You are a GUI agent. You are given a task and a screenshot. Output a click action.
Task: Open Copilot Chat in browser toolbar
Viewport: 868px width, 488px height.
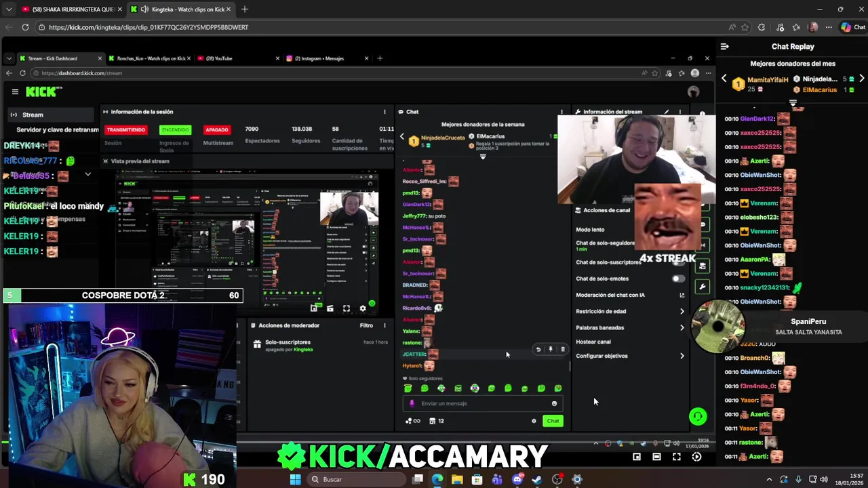click(853, 27)
